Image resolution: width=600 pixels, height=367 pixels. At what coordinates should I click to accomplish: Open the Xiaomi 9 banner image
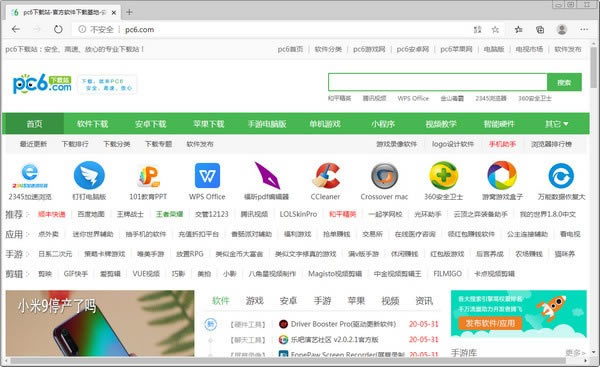pos(100,323)
